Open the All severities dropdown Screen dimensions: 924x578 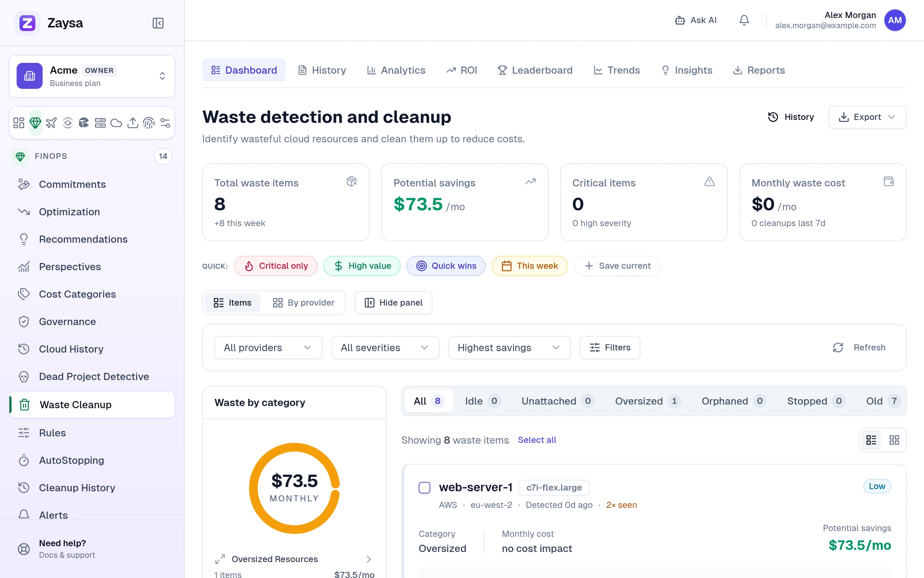pyautogui.click(x=385, y=348)
